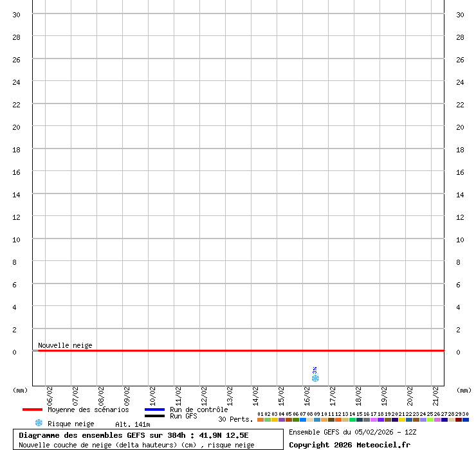Click the Run GFS label

183,416
